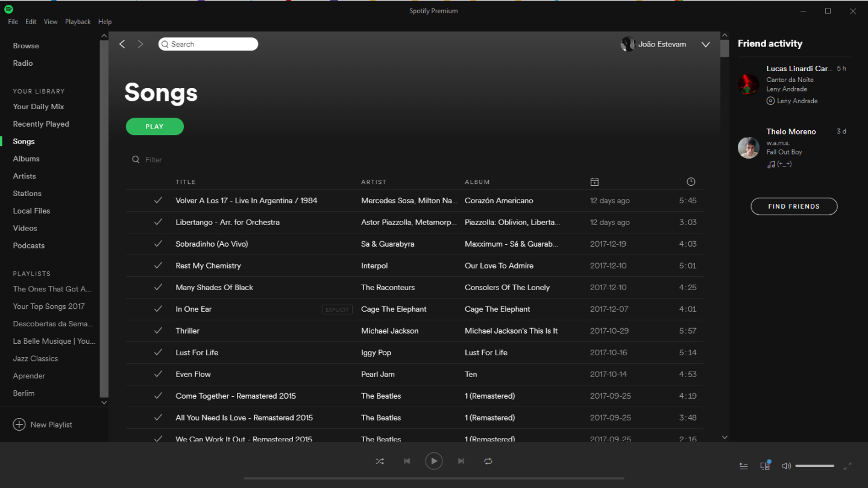Expand the João Estevam account dropdown

[706, 45]
